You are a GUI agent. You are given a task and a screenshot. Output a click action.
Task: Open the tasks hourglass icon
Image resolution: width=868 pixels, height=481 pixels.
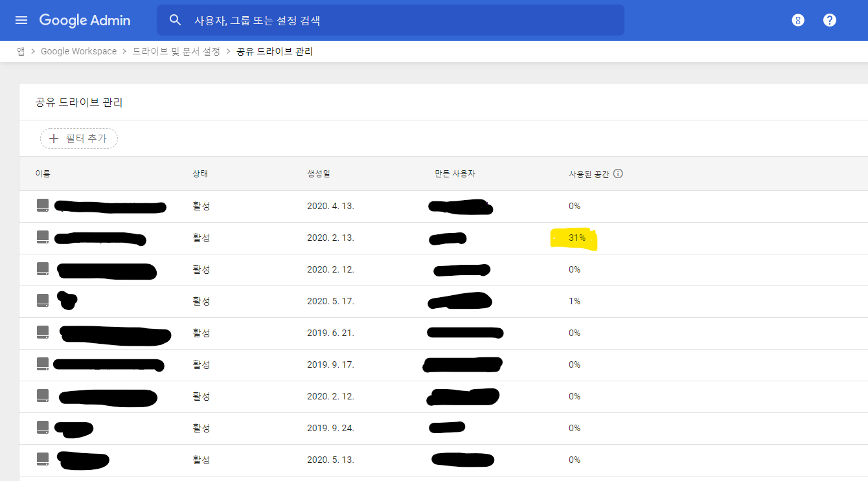[798, 20]
